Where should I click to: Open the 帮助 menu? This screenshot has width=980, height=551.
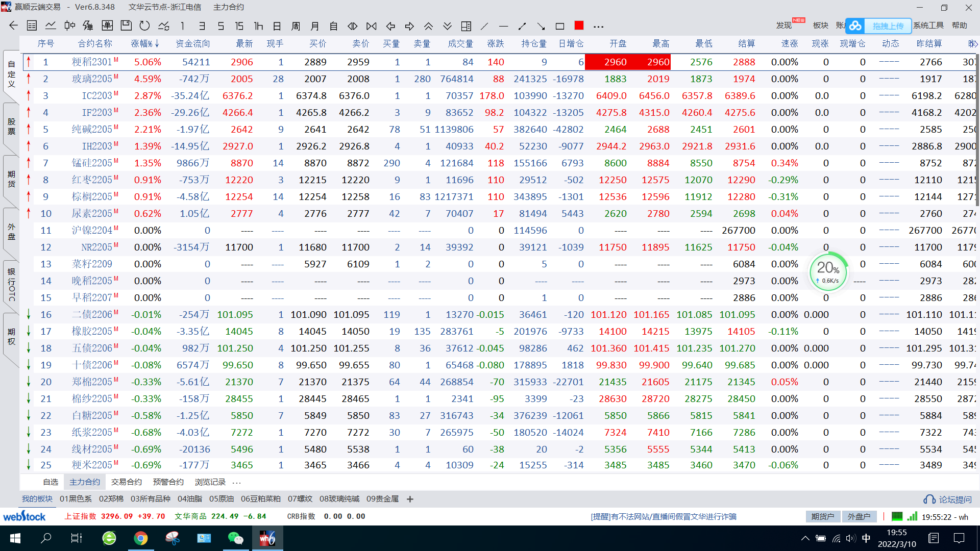pos(960,25)
